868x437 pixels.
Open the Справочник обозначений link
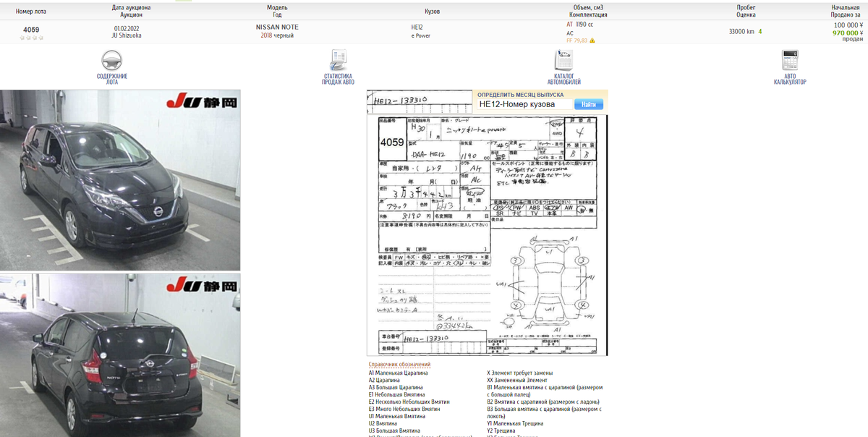[x=399, y=365]
